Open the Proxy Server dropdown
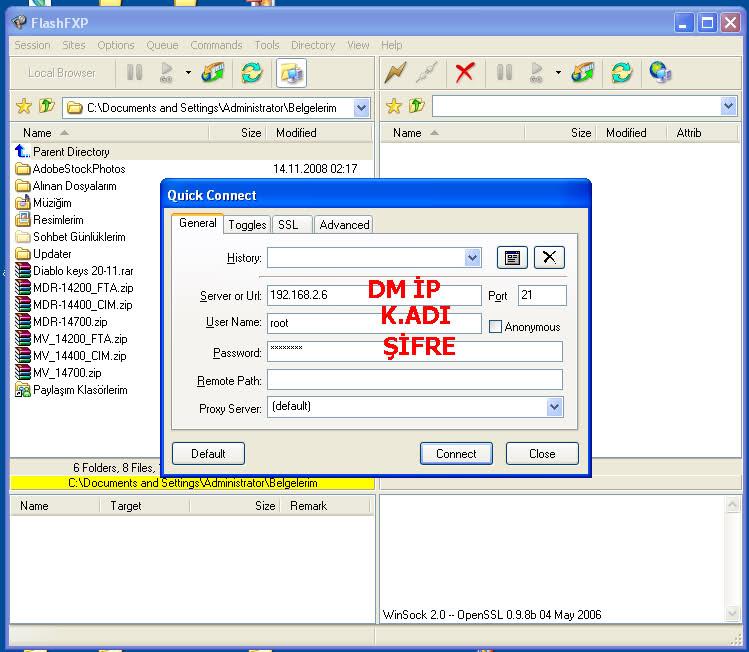The height and width of the screenshot is (652, 749). tap(554, 407)
